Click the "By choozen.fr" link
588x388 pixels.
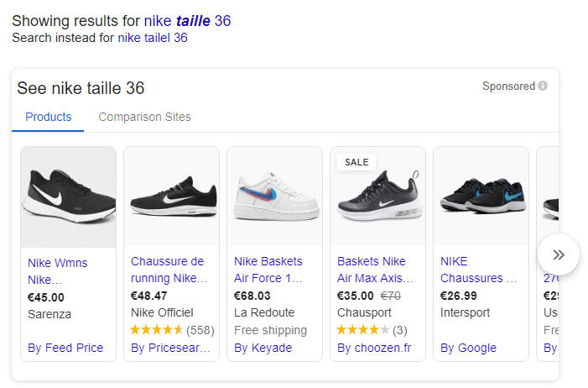pyautogui.click(x=372, y=348)
